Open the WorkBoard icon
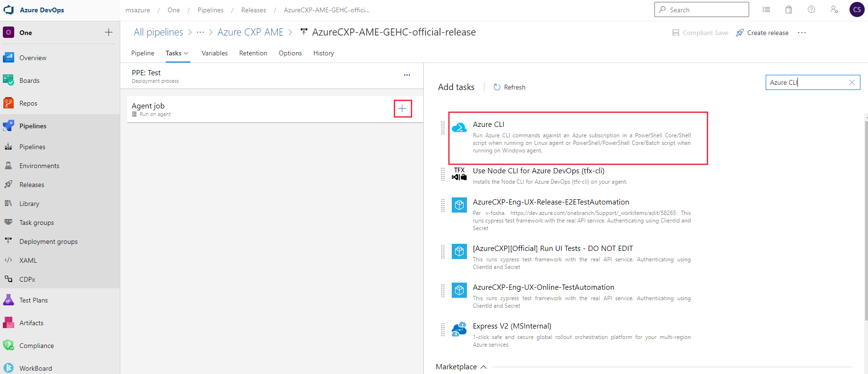The width and height of the screenshot is (868, 374). (9, 368)
